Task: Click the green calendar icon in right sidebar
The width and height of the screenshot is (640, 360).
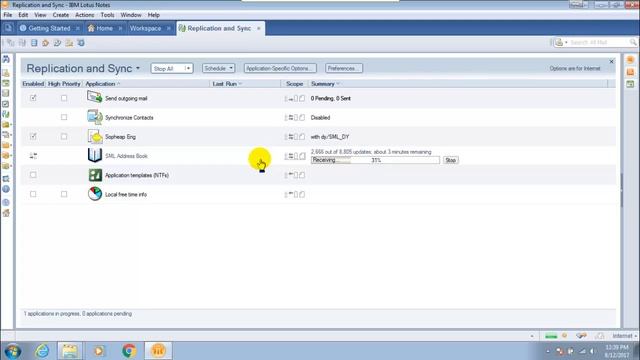Action: [631, 84]
